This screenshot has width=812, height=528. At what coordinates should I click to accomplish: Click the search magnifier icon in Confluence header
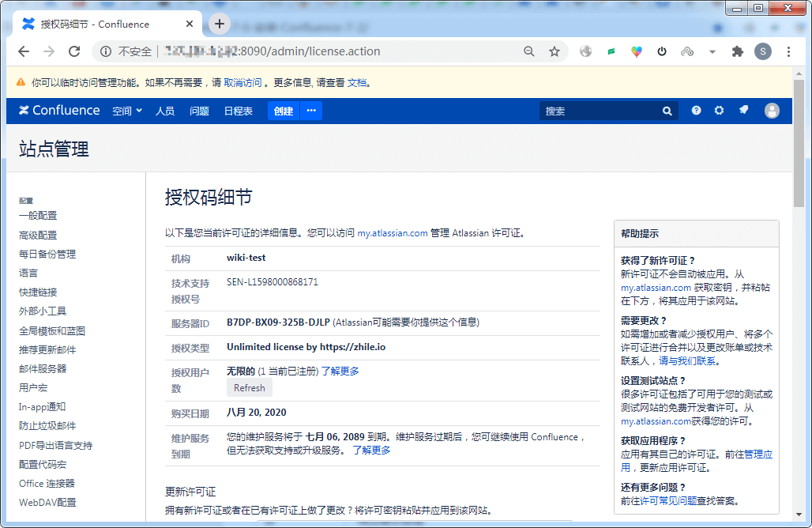[667, 111]
